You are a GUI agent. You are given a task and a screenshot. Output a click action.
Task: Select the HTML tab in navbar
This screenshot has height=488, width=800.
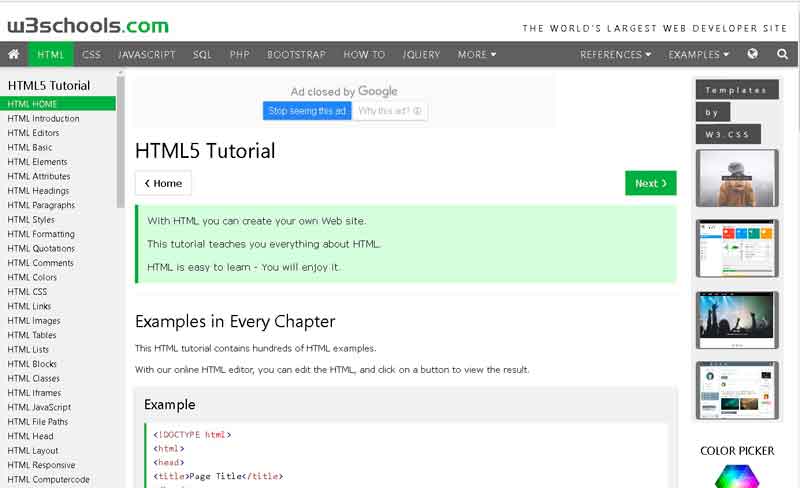(51, 55)
